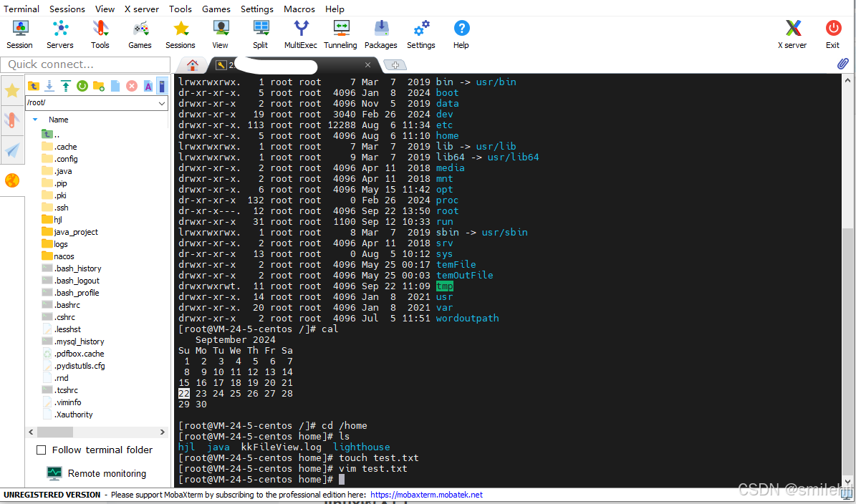Open the View toolbar icon

pyautogui.click(x=220, y=35)
